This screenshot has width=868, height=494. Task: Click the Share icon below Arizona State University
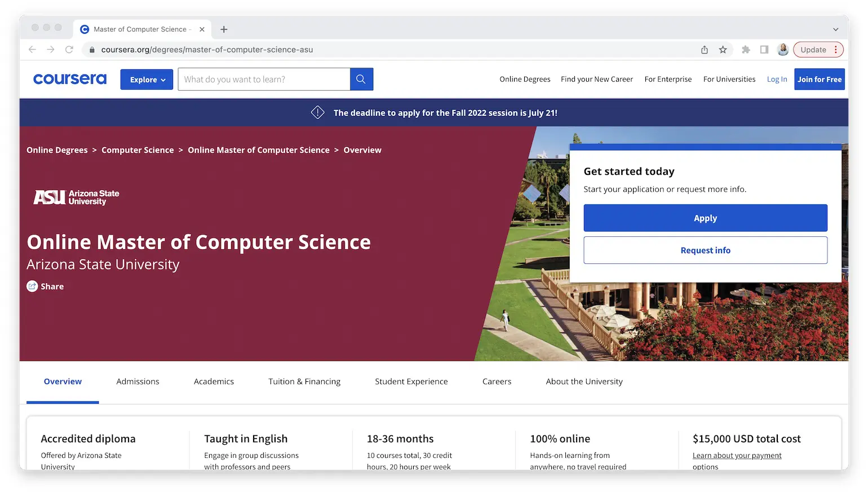pyautogui.click(x=32, y=286)
